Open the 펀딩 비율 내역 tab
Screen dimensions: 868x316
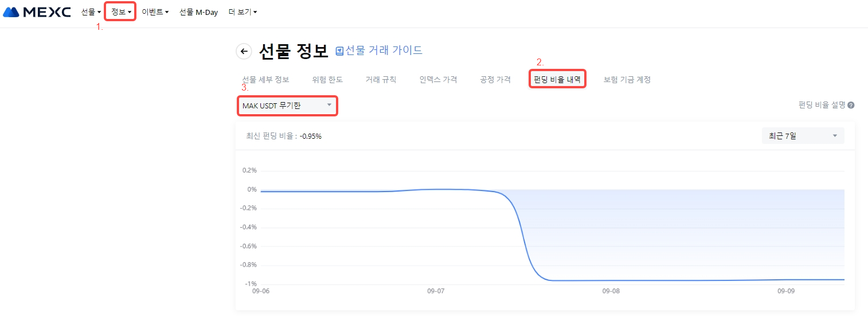[557, 80]
